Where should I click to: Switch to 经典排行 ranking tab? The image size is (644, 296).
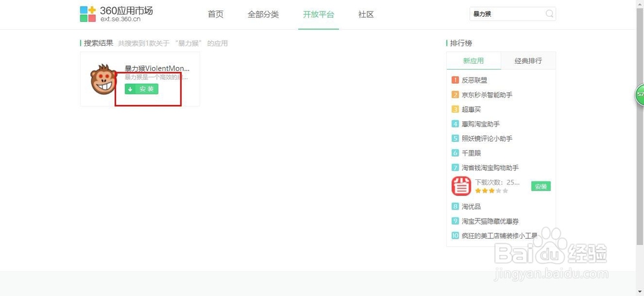[x=528, y=61]
